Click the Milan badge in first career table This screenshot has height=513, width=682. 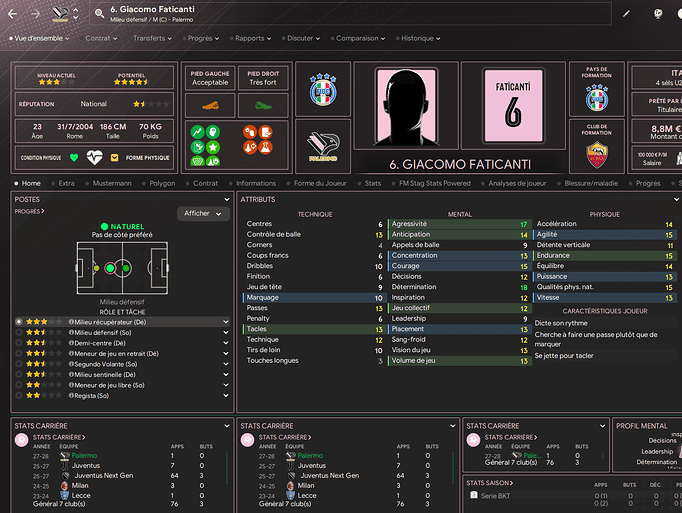pyautogui.click(x=64, y=485)
